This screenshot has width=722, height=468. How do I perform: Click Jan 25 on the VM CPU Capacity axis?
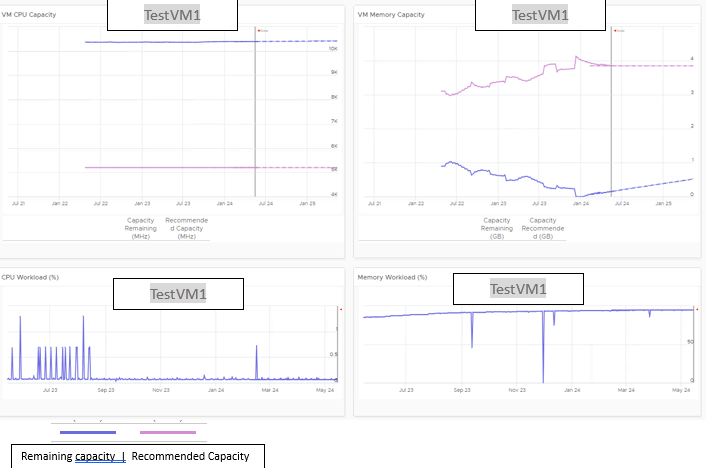tap(307, 203)
